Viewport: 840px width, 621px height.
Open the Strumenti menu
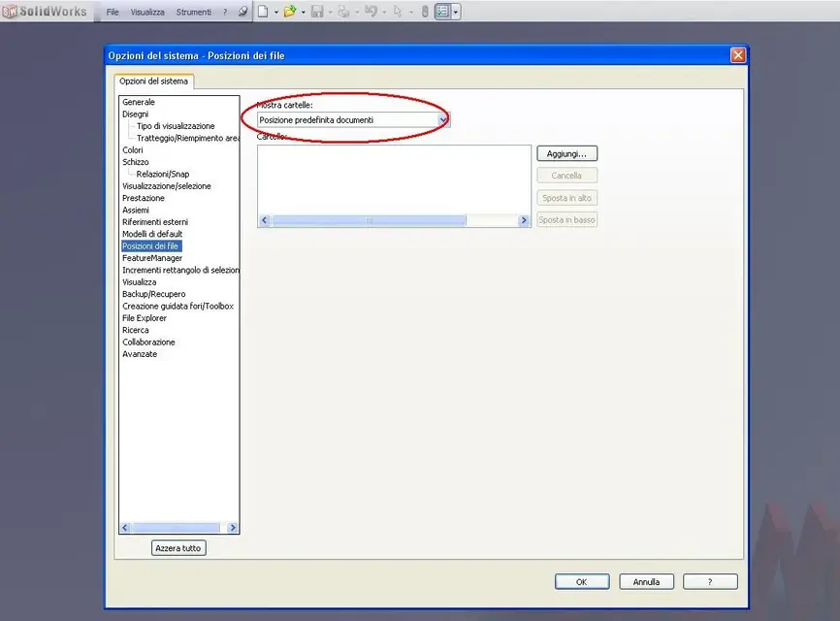click(x=193, y=12)
